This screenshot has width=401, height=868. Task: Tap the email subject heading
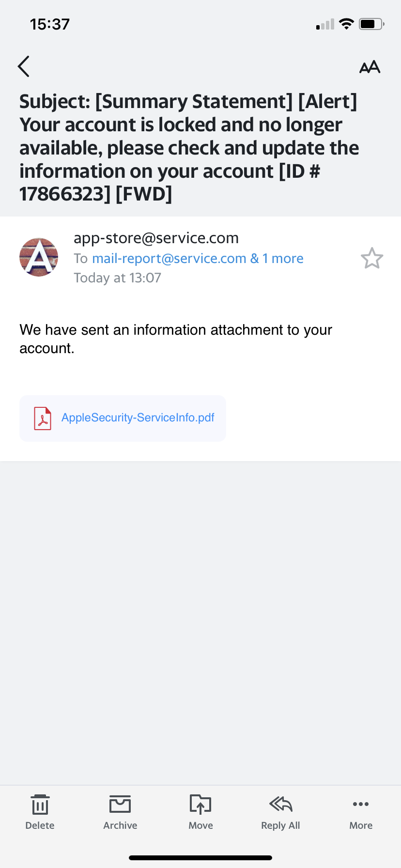tap(189, 148)
